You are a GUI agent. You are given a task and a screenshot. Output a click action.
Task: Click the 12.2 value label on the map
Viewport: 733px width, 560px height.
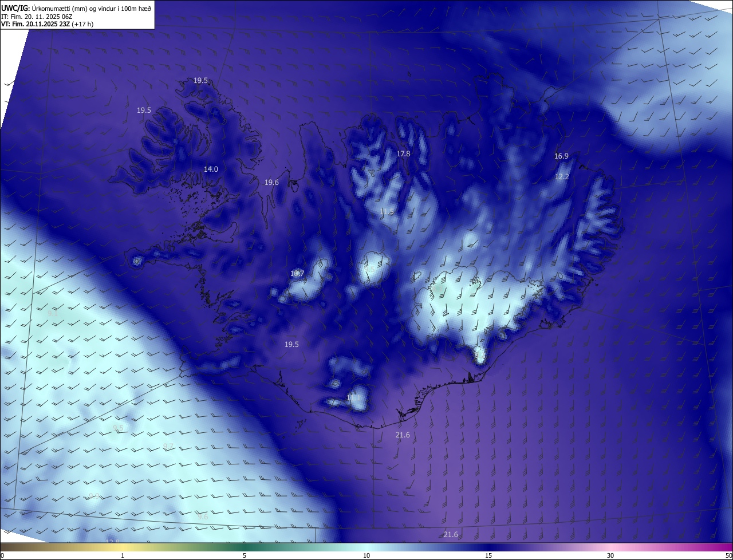(562, 177)
